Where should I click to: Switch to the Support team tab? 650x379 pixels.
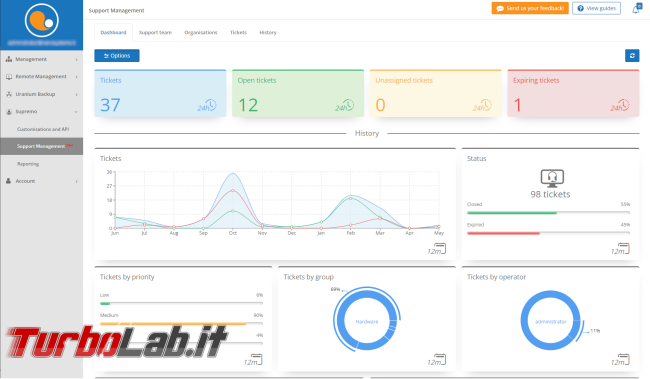(x=155, y=32)
